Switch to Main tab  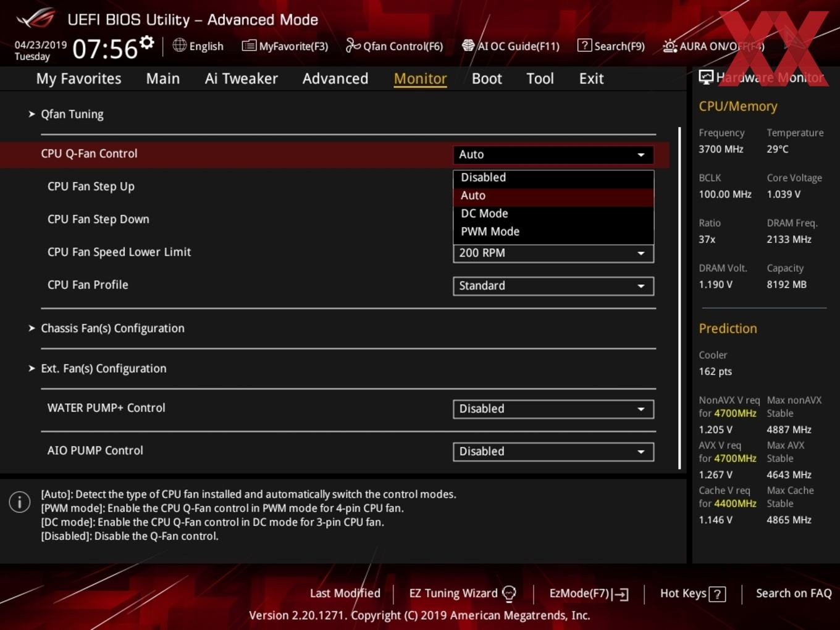[163, 78]
